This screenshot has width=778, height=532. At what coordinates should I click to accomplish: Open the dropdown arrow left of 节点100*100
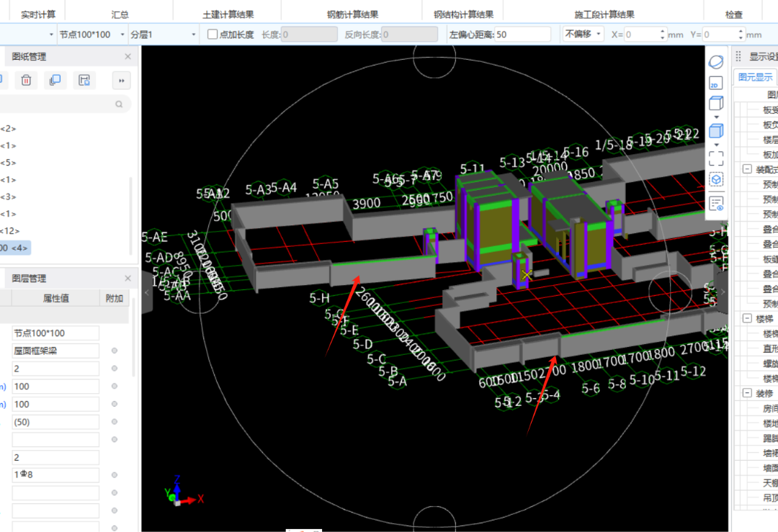51,35
